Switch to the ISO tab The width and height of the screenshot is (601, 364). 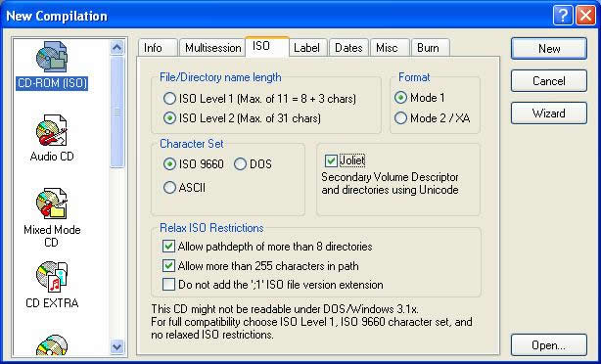pos(267,47)
